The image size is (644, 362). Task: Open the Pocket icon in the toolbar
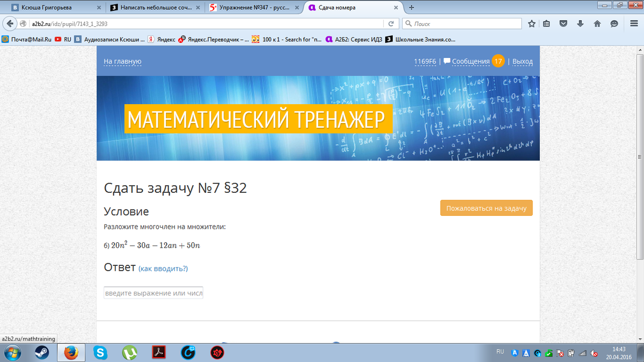pos(563,24)
